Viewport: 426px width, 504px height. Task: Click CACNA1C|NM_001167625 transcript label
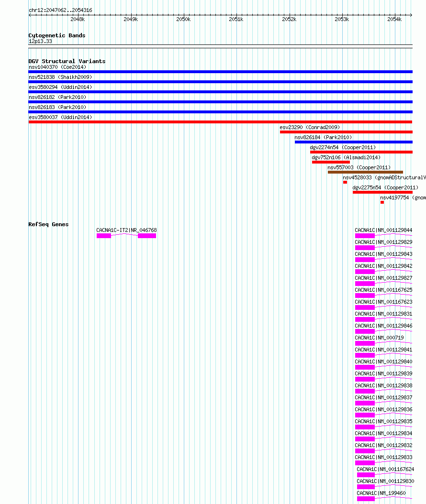pyautogui.click(x=383, y=290)
